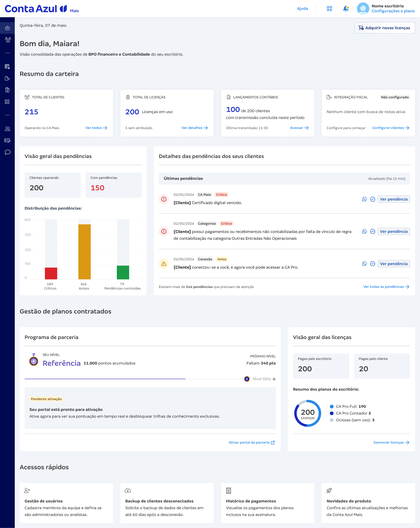Open Ativar portal da parceria link
Viewport: 420px width, 528px height.
click(x=252, y=443)
